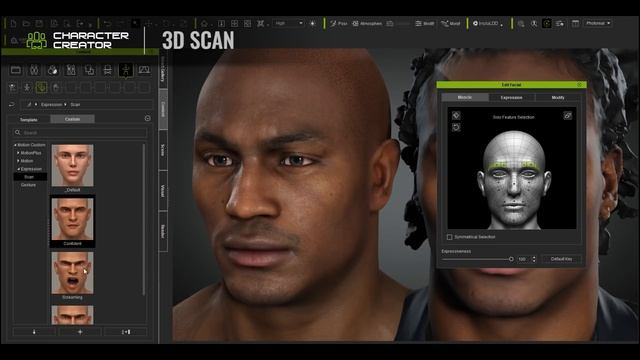Click the Content Manager search field
This screenshot has width=640, height=360.
(x=80, y=133)
